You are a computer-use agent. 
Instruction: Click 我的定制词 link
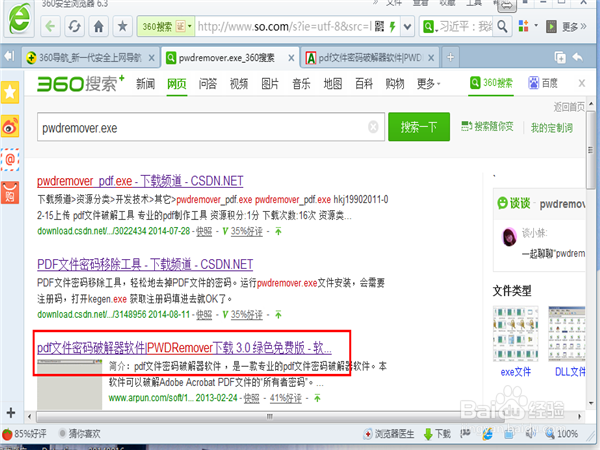[x=551, y=128]
